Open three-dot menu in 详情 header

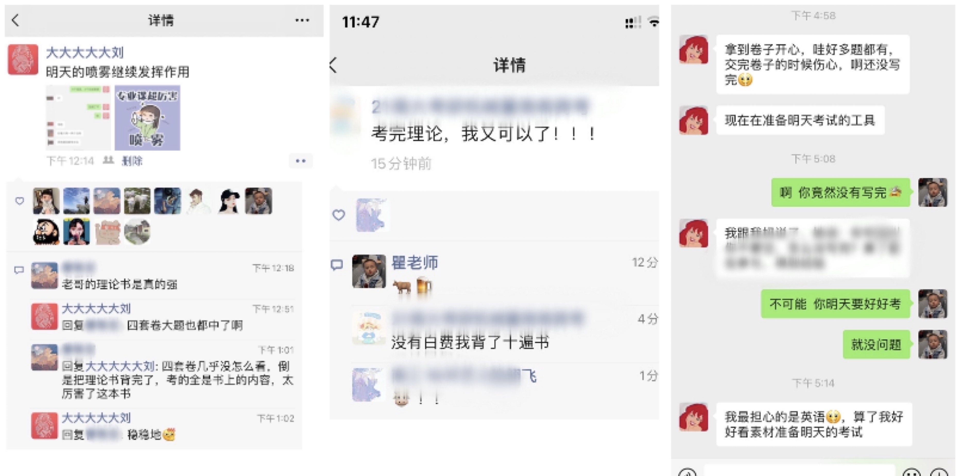pyautogui.click(x=302, y=20)
